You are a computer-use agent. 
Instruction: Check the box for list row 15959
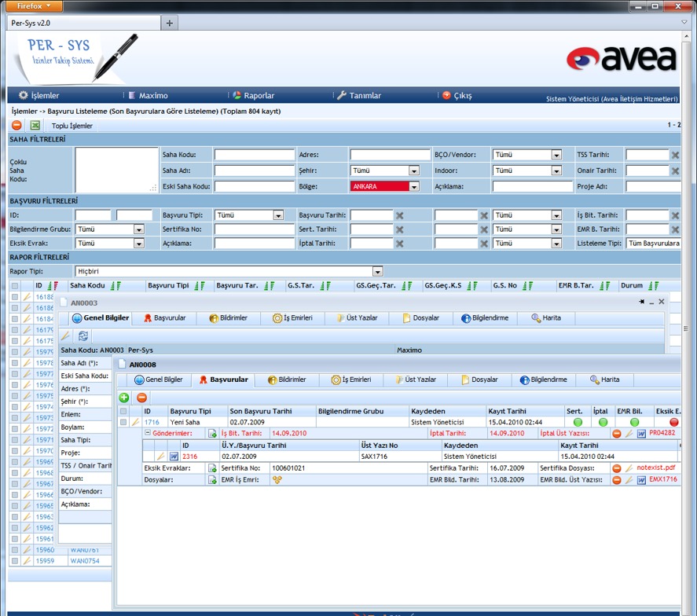(15, 561)
